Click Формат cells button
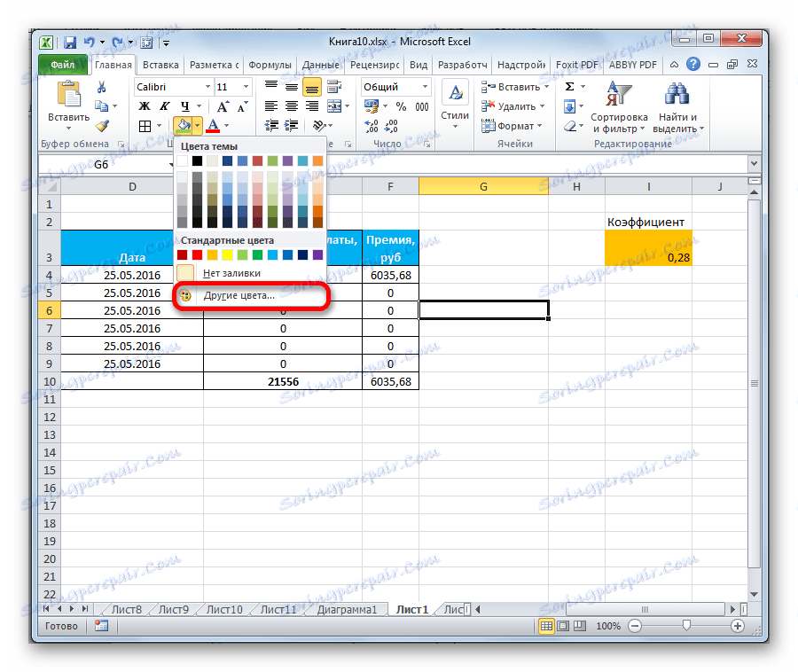The width and height of the screenshot is (798, 672). point(512,126)
